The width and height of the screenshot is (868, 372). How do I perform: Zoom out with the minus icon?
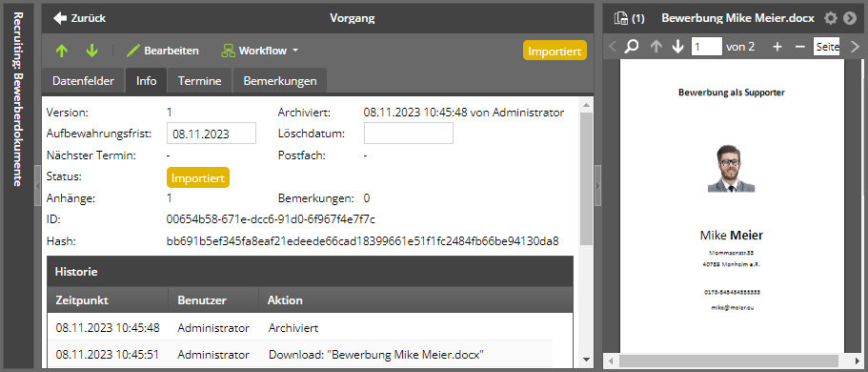coord(799,47)
